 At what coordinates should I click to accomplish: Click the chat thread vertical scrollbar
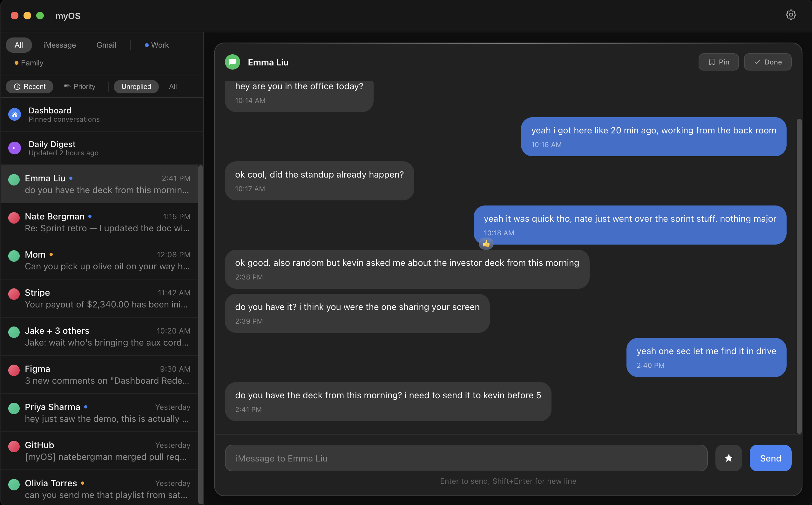pyautogui.click(x=799, y=276)
